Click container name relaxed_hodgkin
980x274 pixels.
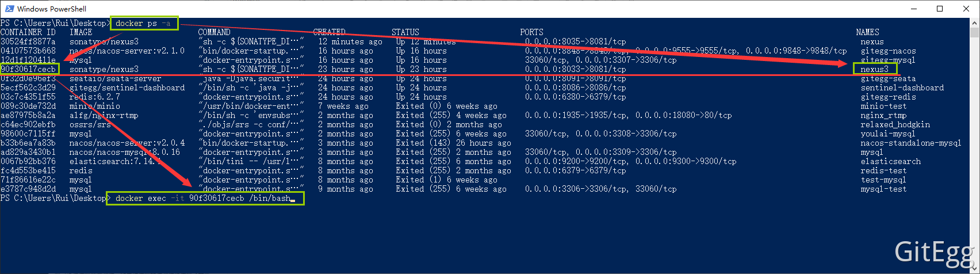895,124
